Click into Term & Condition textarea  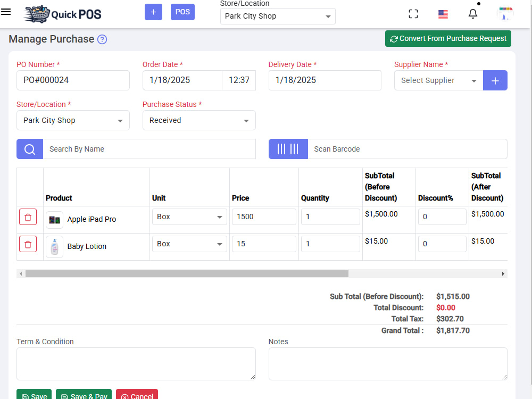(136, 364)
